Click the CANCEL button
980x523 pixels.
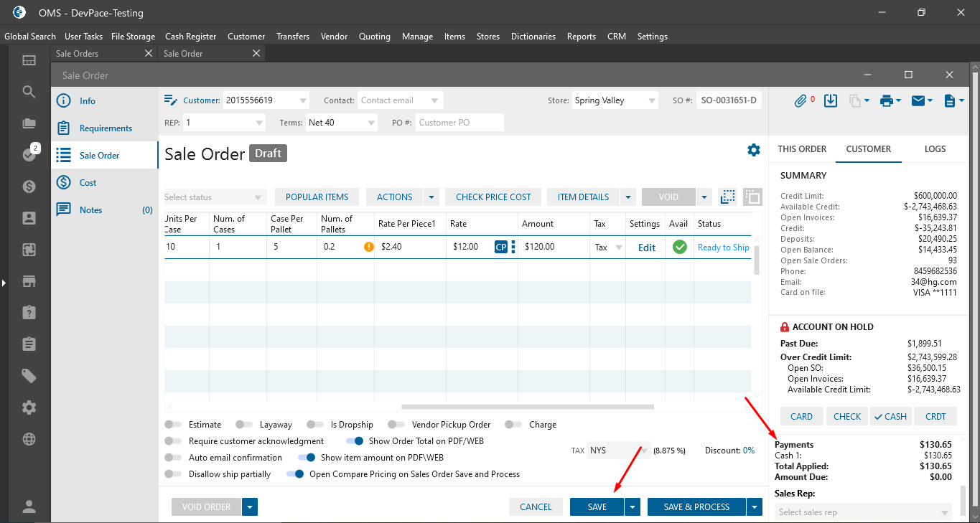[536, 507]
